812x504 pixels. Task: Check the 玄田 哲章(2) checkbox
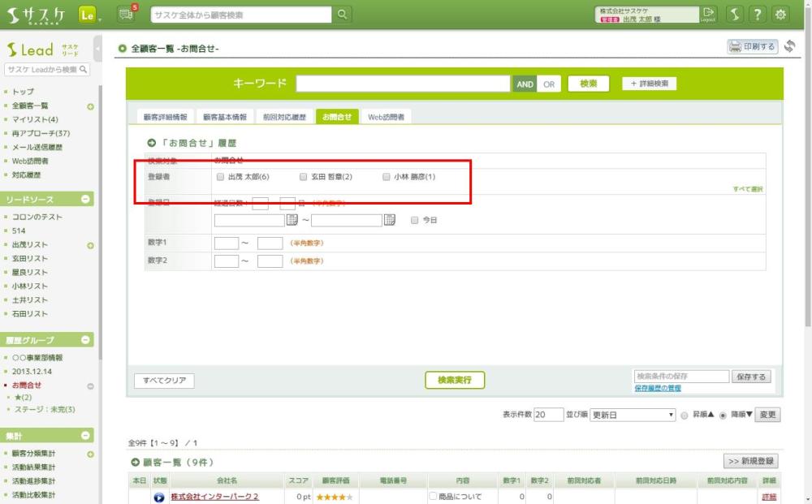304,177
